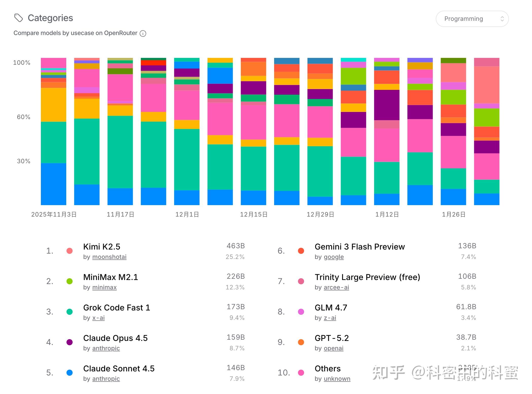
Task: Select the MiniMax M2.1 legend dot
Action: (x=69, y=281)
